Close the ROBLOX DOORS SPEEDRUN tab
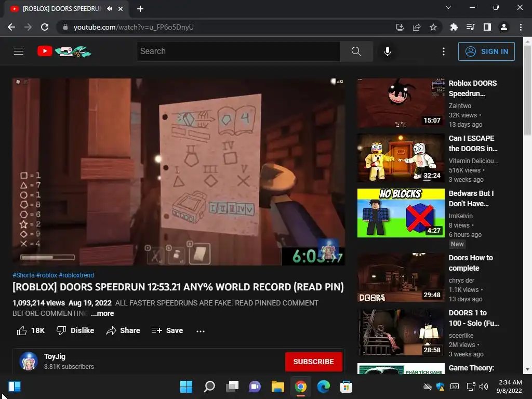This screenshot has height=399, width=532. [121, 9]
